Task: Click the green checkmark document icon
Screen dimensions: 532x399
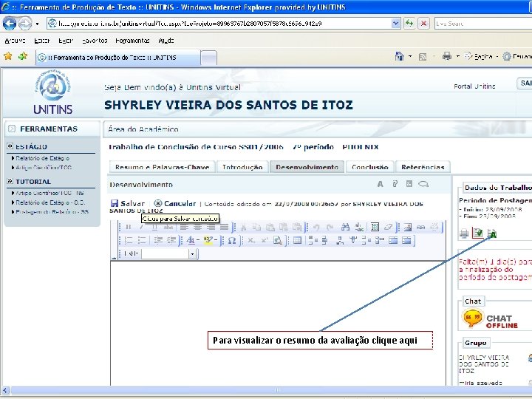Action: [x=478, y=233]
